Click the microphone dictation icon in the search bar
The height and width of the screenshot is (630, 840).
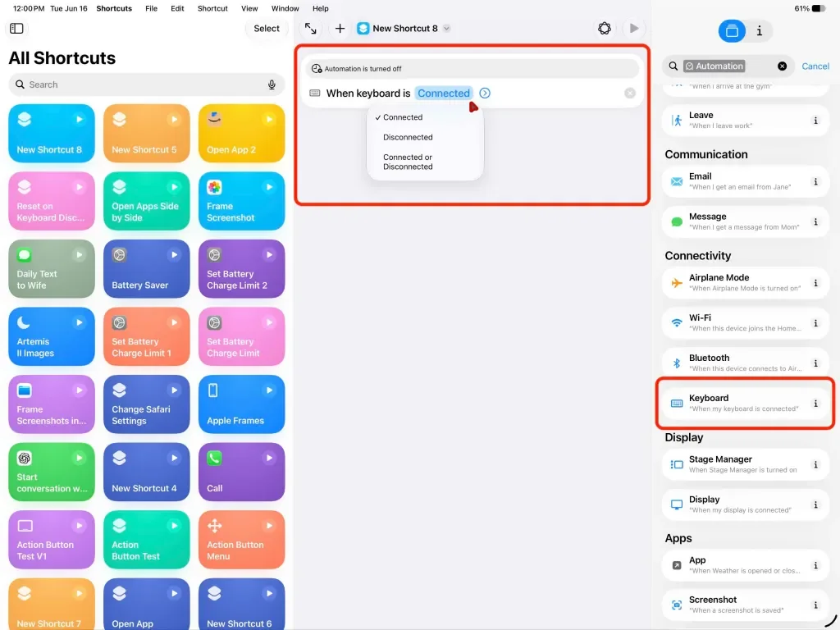[272, 84]
